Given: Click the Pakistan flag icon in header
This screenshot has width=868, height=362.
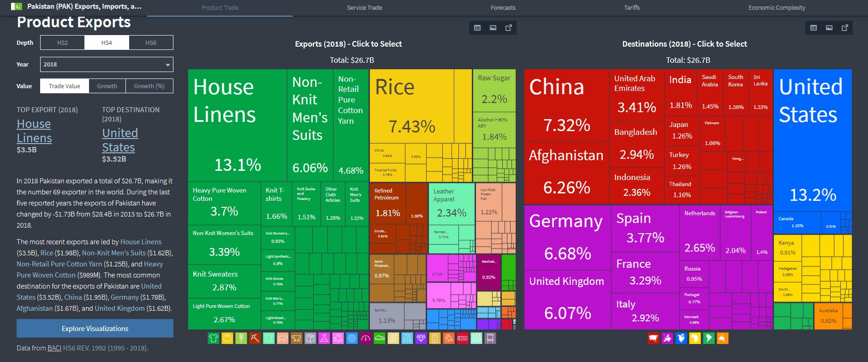Looking at the screenshot, I should (x=16, y=6).
